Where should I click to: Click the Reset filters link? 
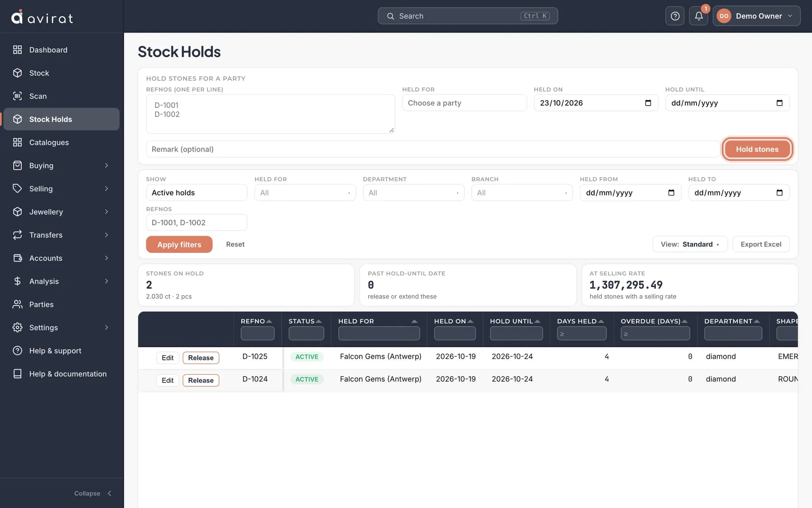[235, 244]
